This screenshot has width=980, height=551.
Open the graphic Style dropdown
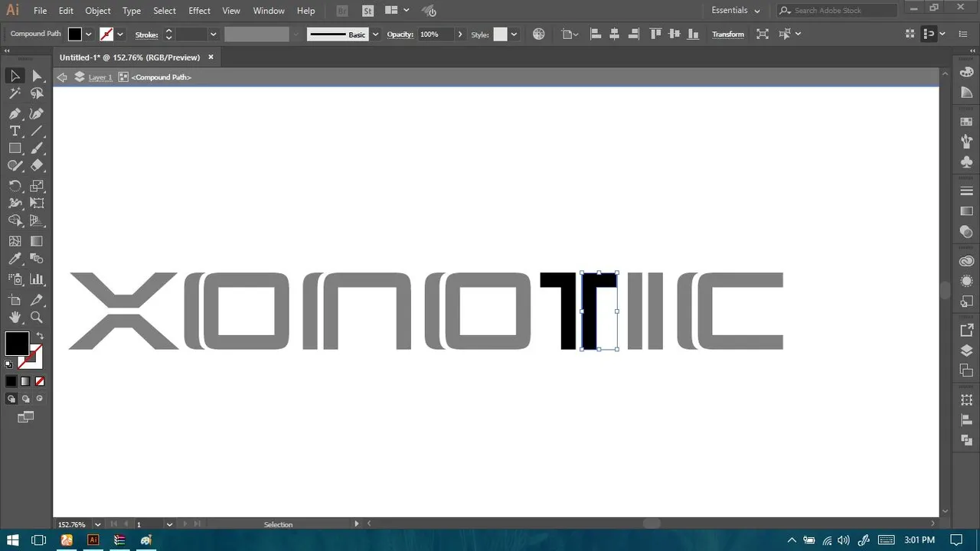point(514,34)
